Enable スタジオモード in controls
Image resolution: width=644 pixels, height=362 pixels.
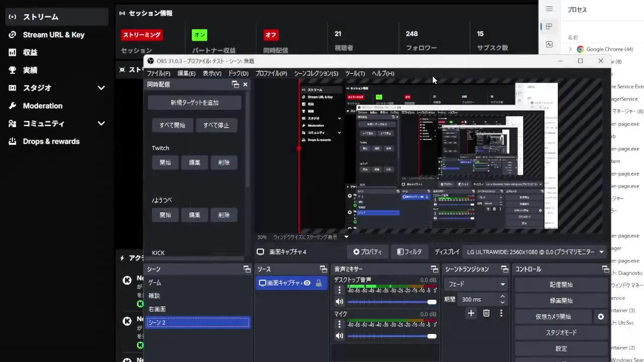(x=561, y=333)
